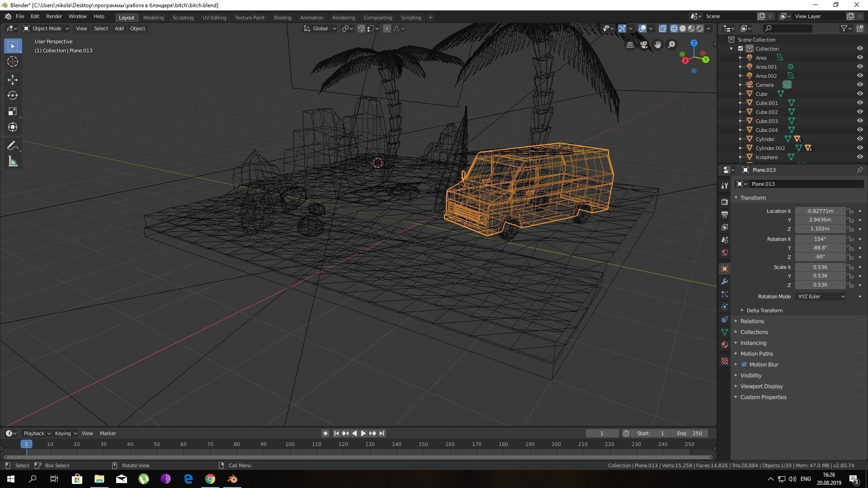The image size is (868, 488).
Task: Toggle camera view icon in viewport
Action: pos(644,45)
